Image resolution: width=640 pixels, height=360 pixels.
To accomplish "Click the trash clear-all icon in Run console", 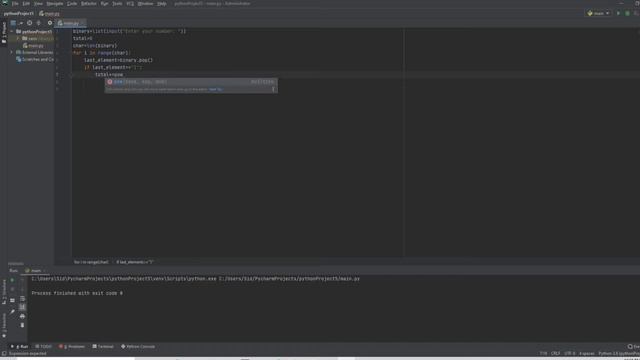I will [x=22, y=325].
